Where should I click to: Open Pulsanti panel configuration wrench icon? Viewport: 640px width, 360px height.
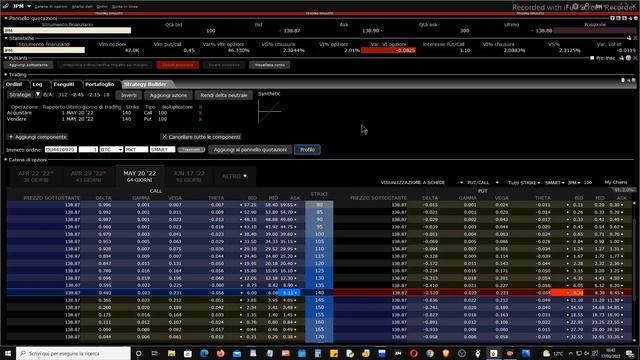tap(622, 58)
